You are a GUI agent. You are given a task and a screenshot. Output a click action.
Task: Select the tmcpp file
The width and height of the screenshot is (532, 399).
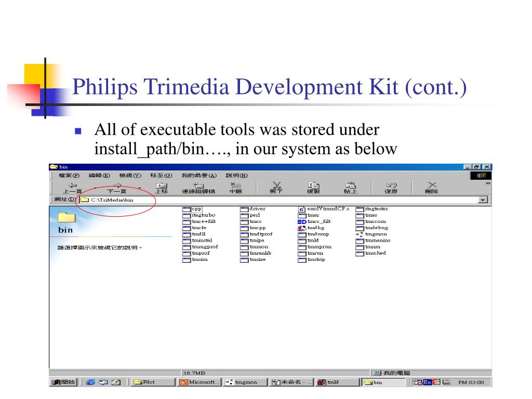[x=253, y=228]
